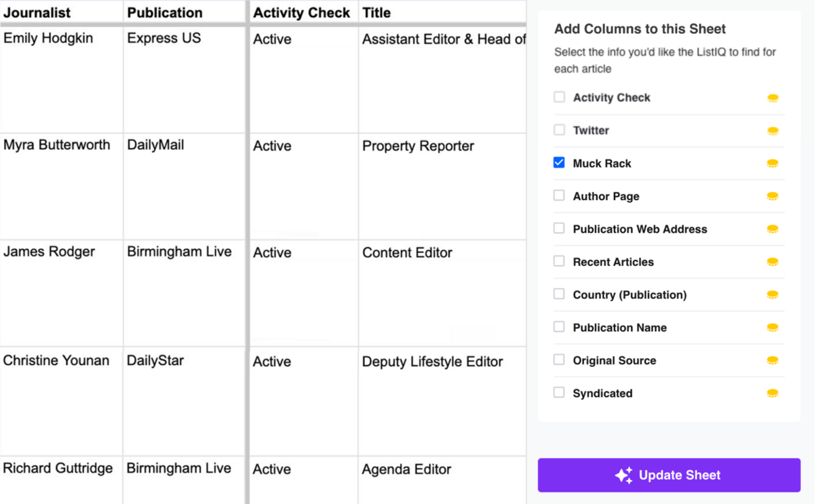Screen dimensions: 814x504
Task: Enable the Twitter checkbox
Action: 559,130
